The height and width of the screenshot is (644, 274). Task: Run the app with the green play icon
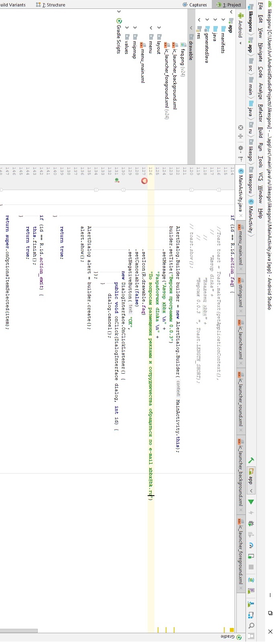251,502
